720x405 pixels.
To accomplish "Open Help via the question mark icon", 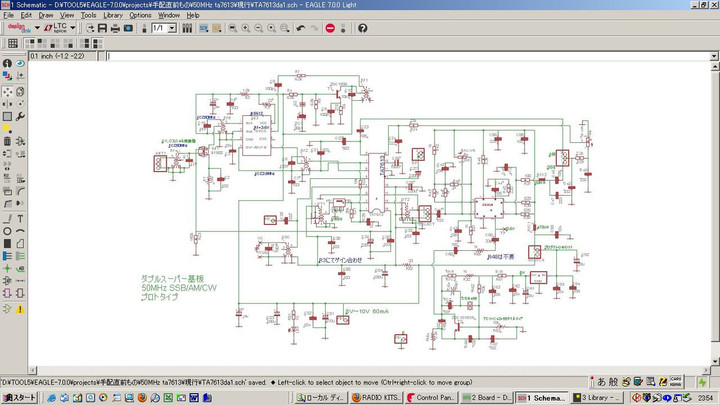I will click(362, 28).
